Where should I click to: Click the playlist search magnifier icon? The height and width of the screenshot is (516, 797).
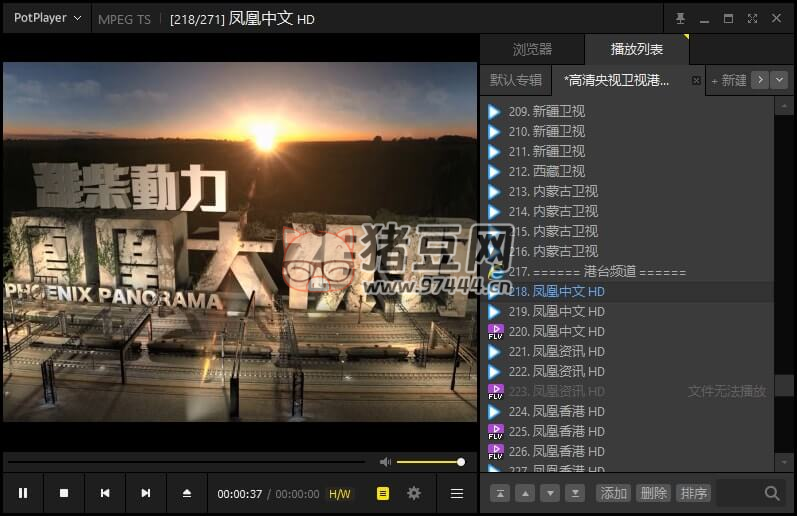tap(772, 493)
